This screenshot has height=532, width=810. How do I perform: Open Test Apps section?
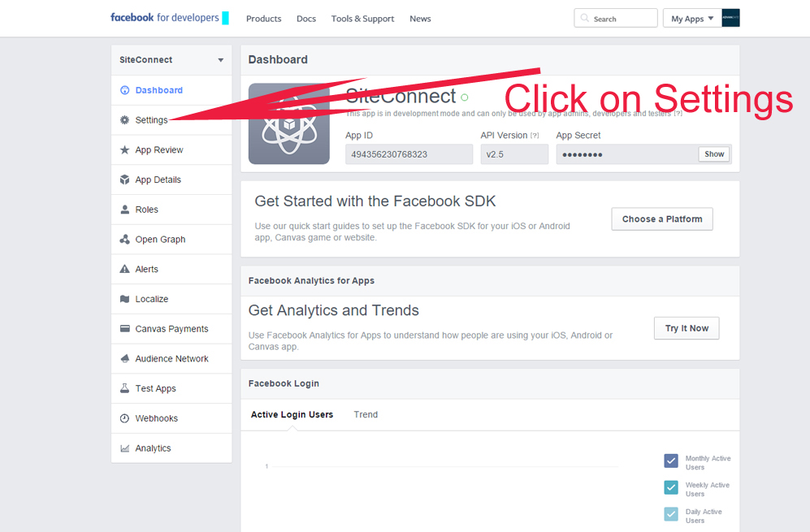(x=171, y=388)
